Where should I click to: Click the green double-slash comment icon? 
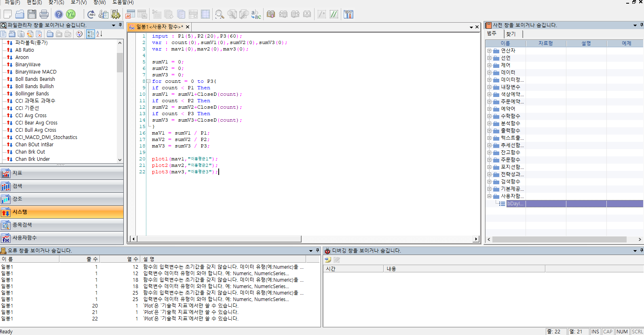pos(334,15)
